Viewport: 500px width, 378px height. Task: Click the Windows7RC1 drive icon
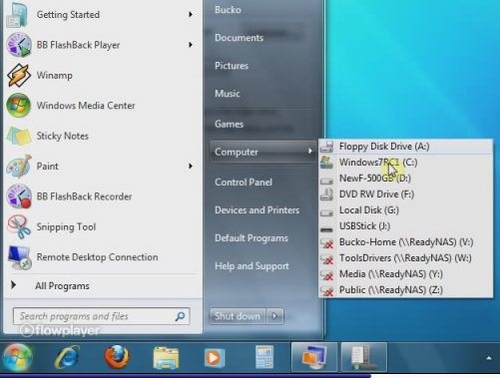point(327,162)
